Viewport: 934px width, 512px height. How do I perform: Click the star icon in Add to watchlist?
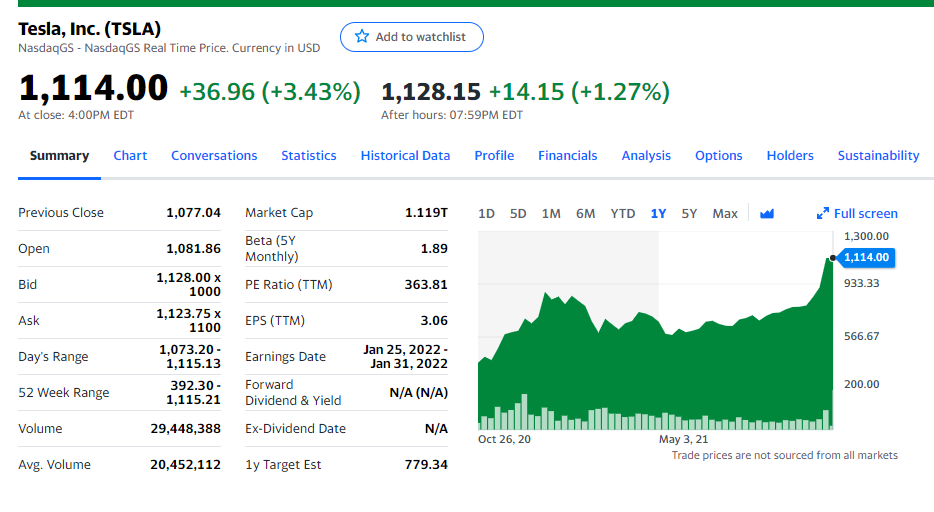click(x=362, y=36)
